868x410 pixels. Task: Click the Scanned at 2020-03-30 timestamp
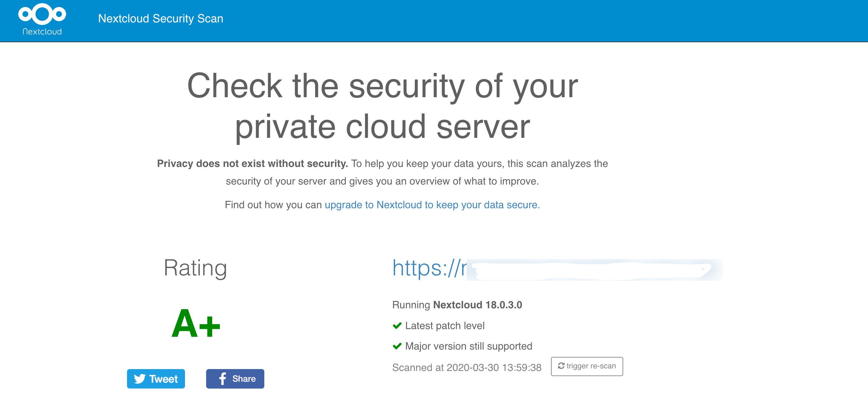tap(467, 367)
